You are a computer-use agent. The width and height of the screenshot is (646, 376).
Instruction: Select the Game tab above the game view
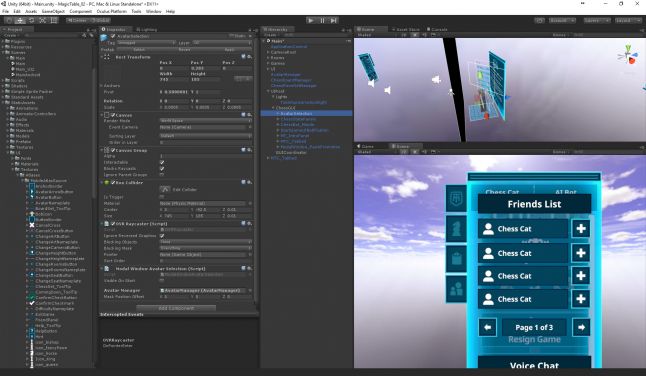pos(365,146)
